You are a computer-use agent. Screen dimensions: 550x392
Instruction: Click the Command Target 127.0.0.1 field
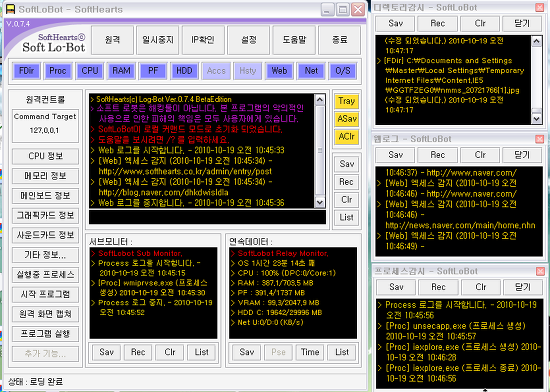pos(45,126)
